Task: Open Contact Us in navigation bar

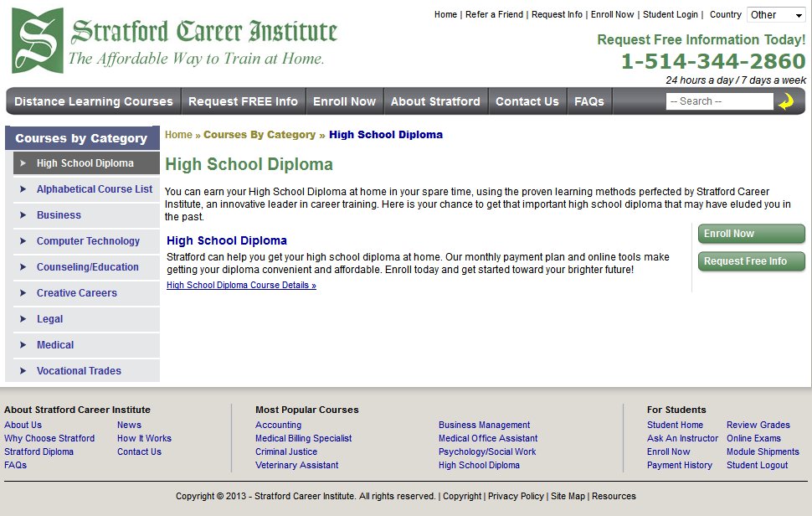Action: coord(527,101)
